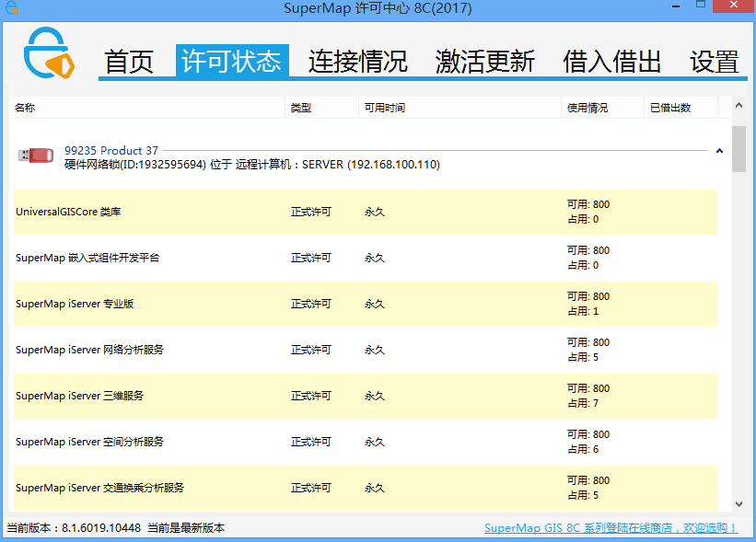Click the 使用情况 column header
Image resolution: width=756 pixels, height=542 pixels.
point(602,108)
